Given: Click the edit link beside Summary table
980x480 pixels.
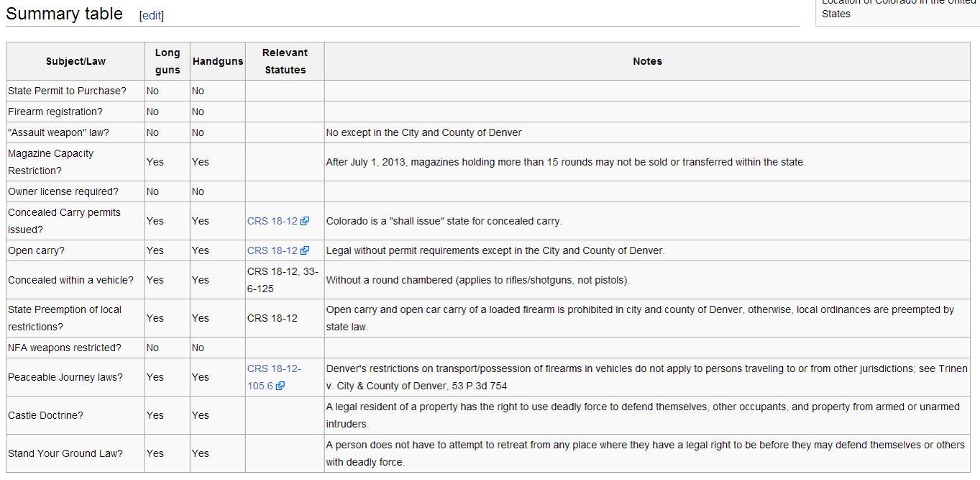Looking at the screenshot, I should 151,16.
